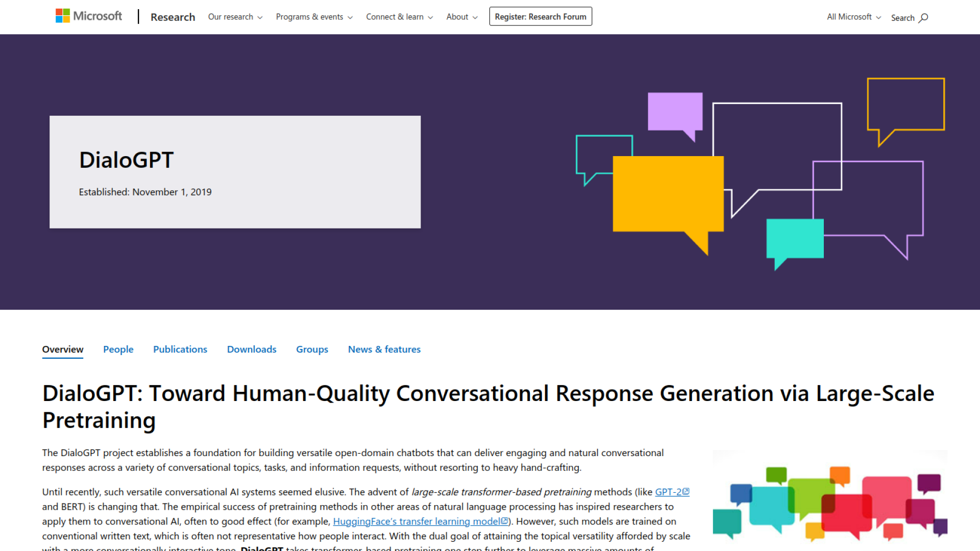Viewport: 980px width, 551px height.
Task: Click the yellow outlined speech bubble
Action: [x=905, y=104]
